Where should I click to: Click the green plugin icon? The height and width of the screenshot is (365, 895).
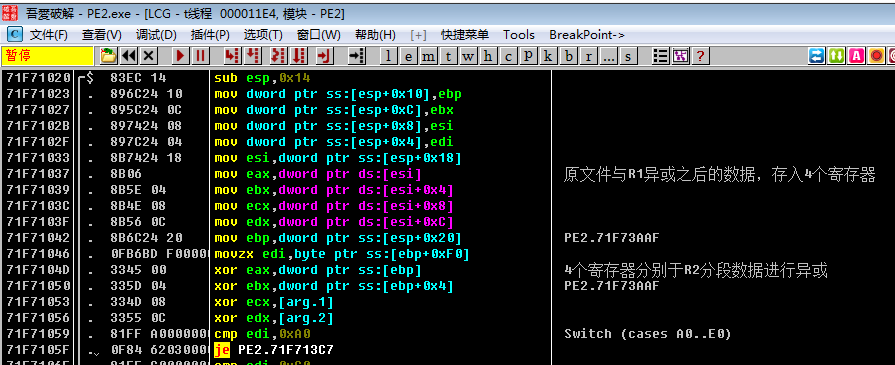[836, 55]
